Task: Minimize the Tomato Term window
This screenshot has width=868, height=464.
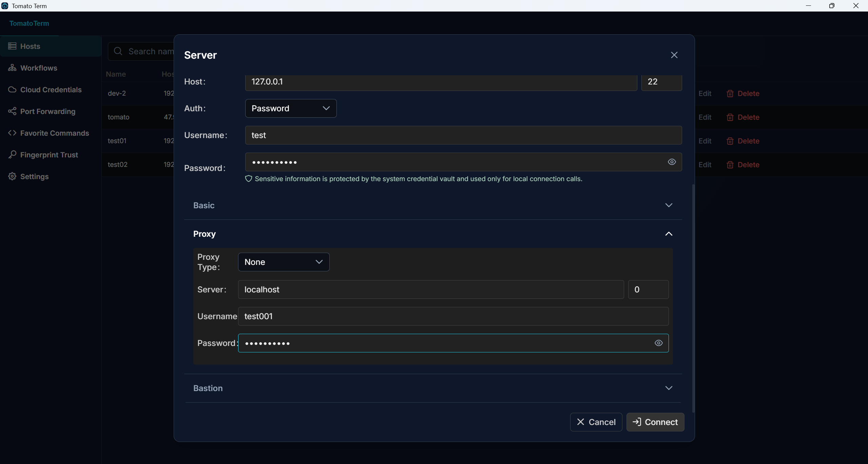Action: 808,6
